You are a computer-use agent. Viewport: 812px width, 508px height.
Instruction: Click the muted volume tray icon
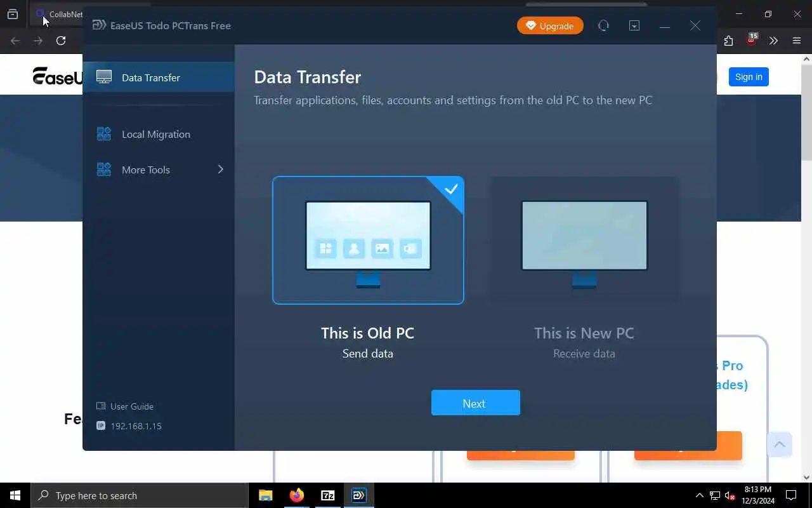[730, 495]
